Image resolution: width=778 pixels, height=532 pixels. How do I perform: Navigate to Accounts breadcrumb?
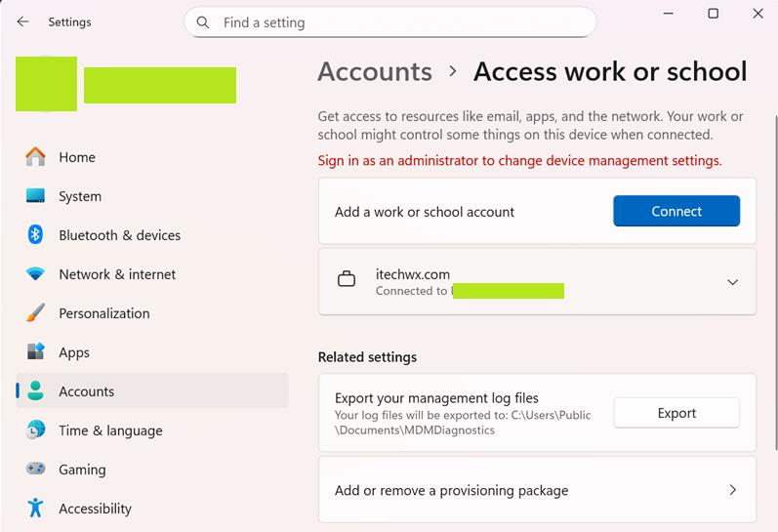[x=375, y=71]
